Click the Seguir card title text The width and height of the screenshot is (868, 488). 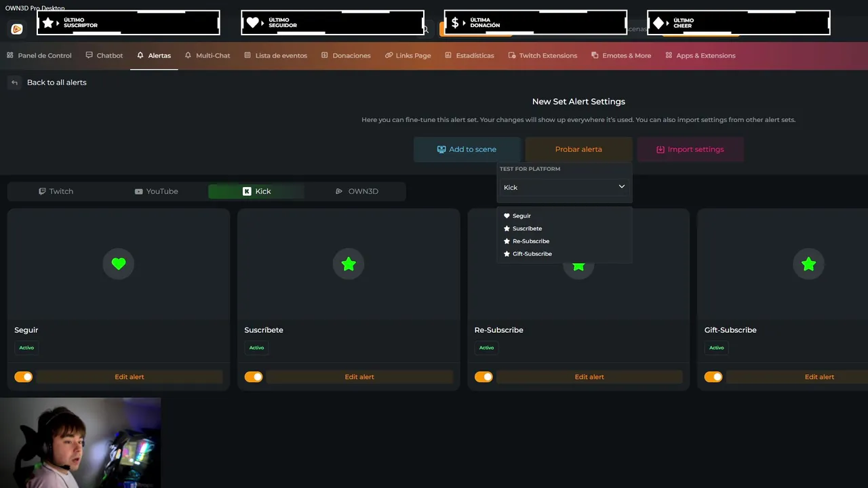pos(26,330)
